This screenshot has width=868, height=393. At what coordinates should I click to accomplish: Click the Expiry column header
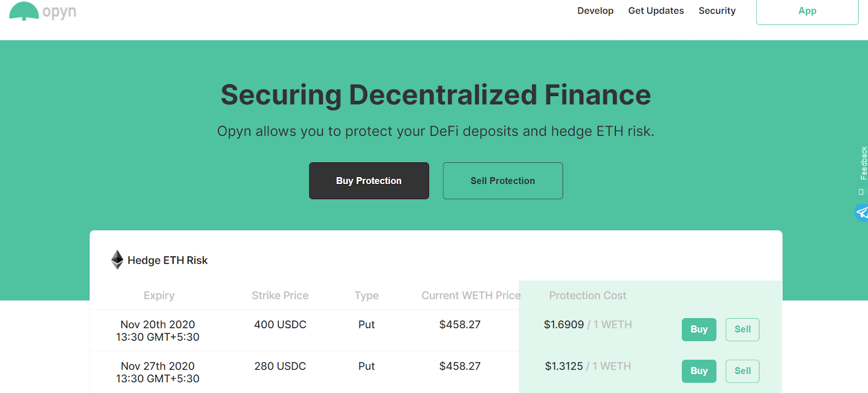coord(159,296)
